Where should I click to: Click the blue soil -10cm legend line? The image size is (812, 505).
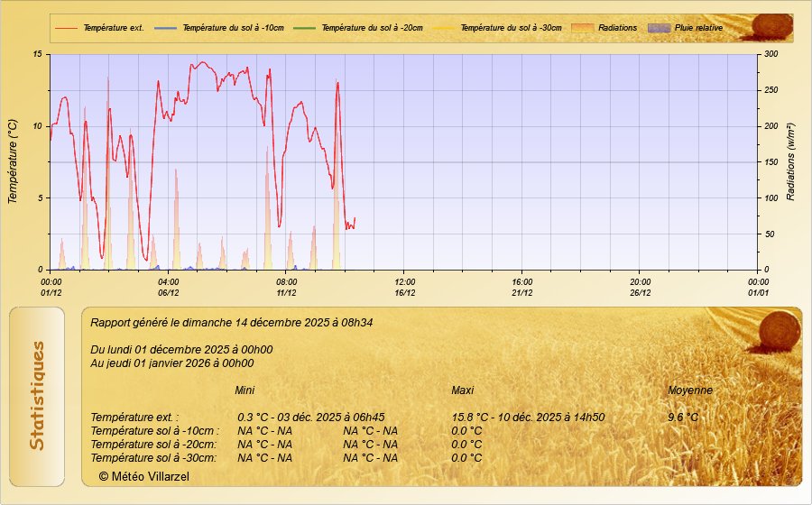coord(166,28)
